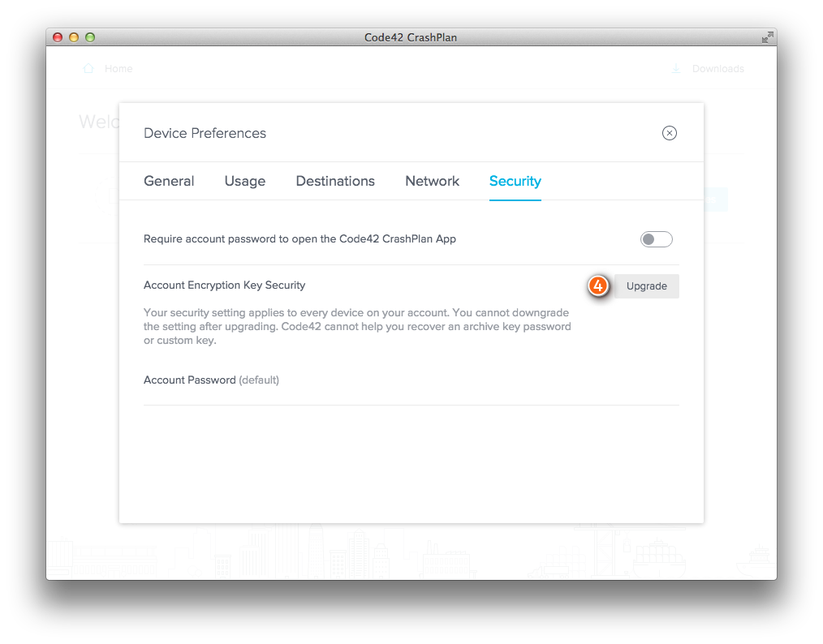
Task: Switch to the Network tab
Action: tap(432, 181)
